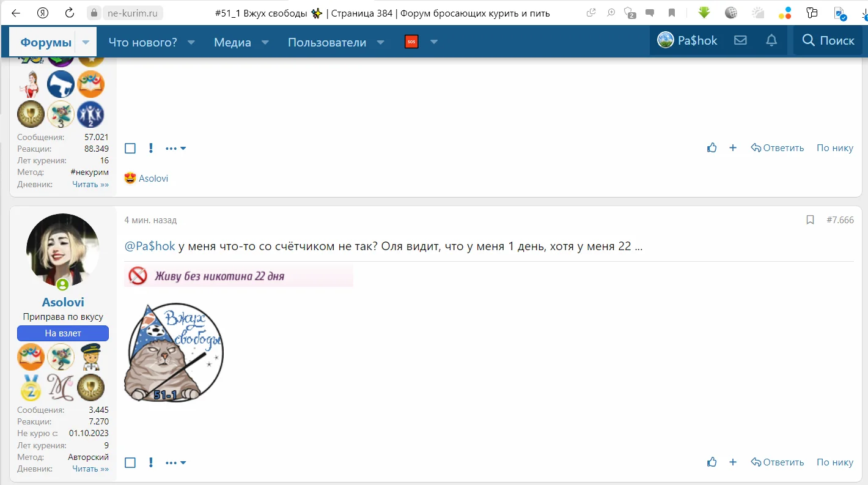This screenshot has height=485, width=868.
Task: Add the upper post to multi-quote with plus
Action: click(x=733, y=147)
